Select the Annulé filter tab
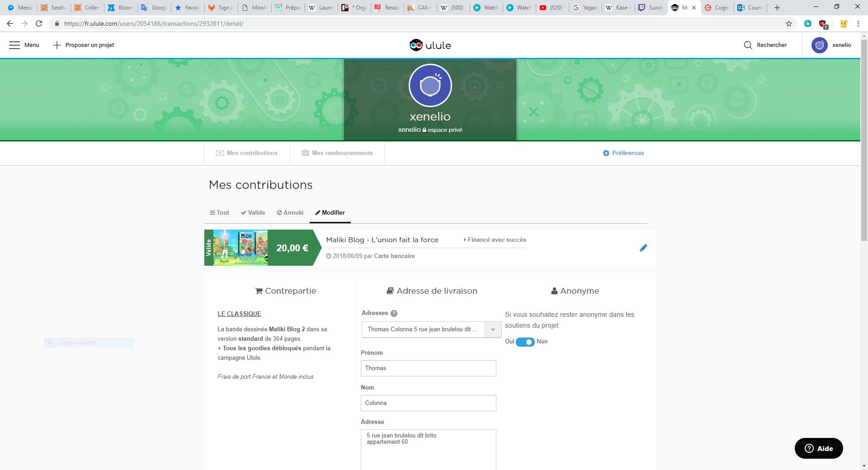The image size is (868, 470). pyautogui.click(x=290, y=213)
